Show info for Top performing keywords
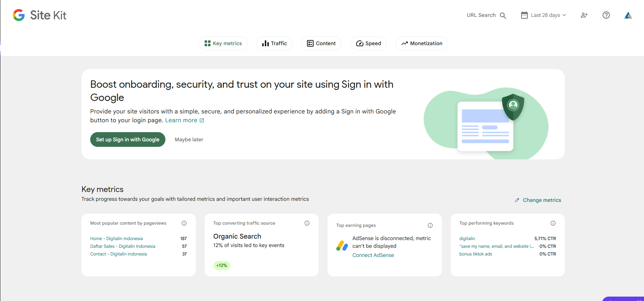Image resolution: width=644 pixels, height=301 pixels. click(553, 223)
